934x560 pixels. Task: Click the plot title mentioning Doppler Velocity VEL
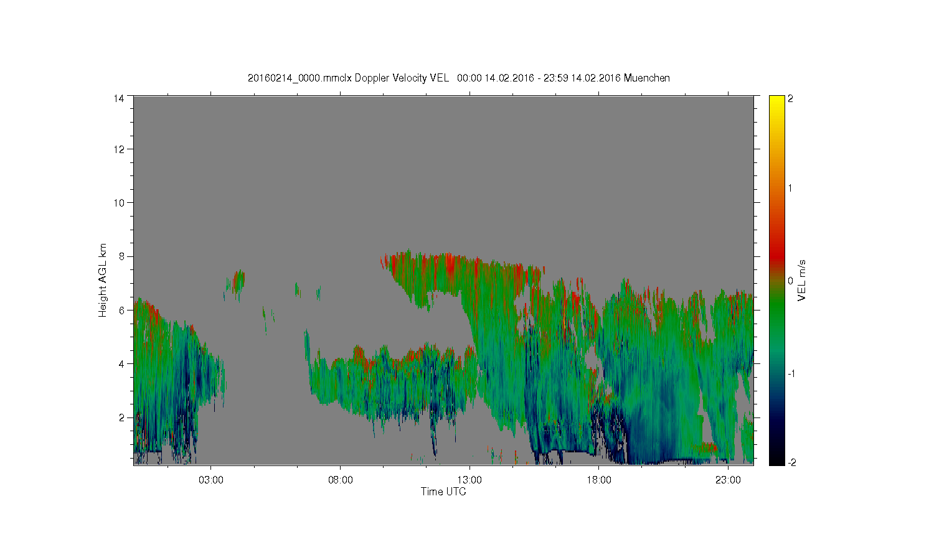coord(458,78)
